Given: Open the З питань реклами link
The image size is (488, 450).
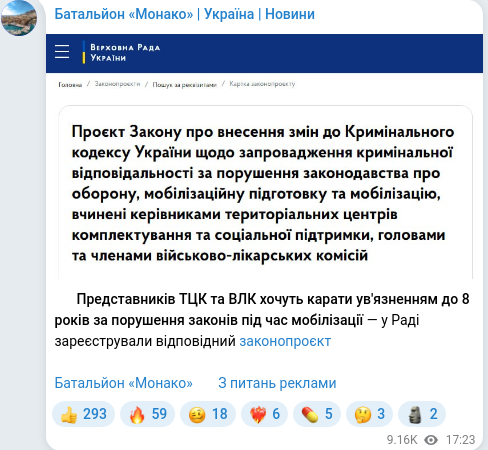Looking at the screenshot, I should [277, 383].
